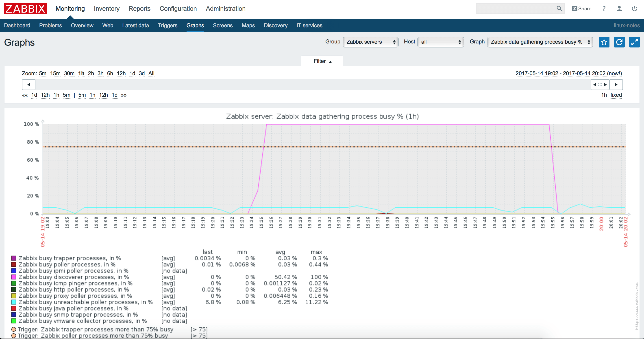Screen dimensions: 644x339
Task: Click 'Zabbix busy poller processes, in %' legend
Action: click(x=67, y=265)
